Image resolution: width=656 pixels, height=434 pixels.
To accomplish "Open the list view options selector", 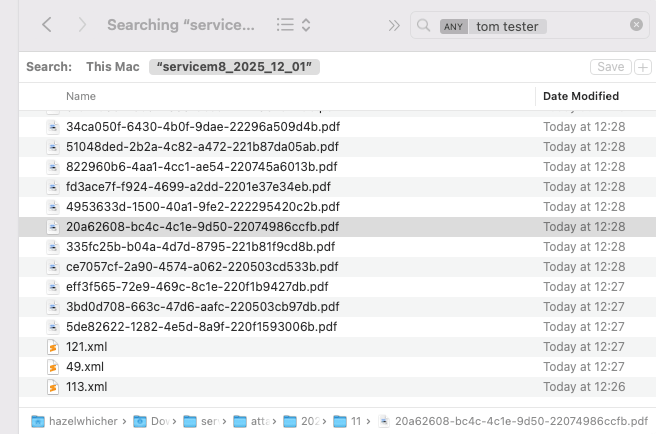I will pos(294,24).
